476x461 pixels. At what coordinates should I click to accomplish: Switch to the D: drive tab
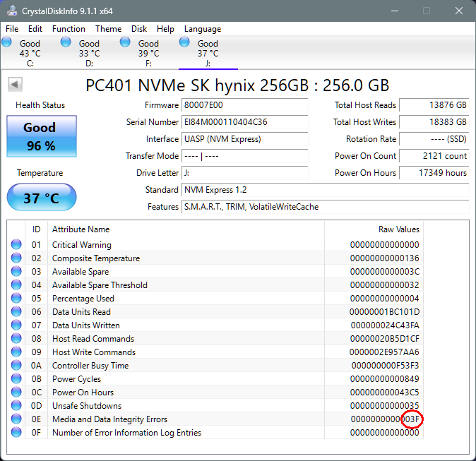tap(89, 53)
